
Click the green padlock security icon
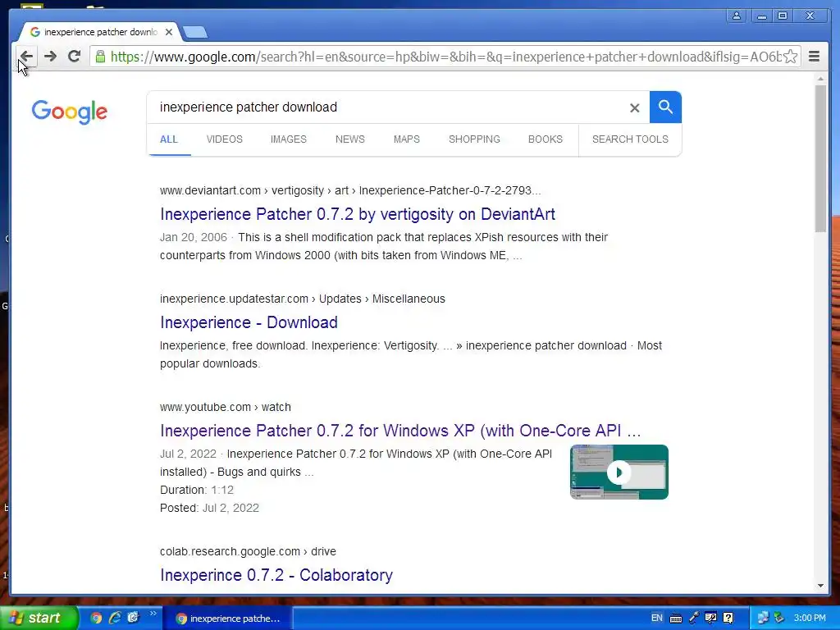tap(100, 57)
